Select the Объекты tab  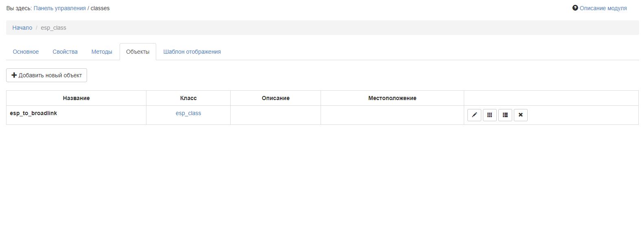pyautogui.click(x=138, y=52)
